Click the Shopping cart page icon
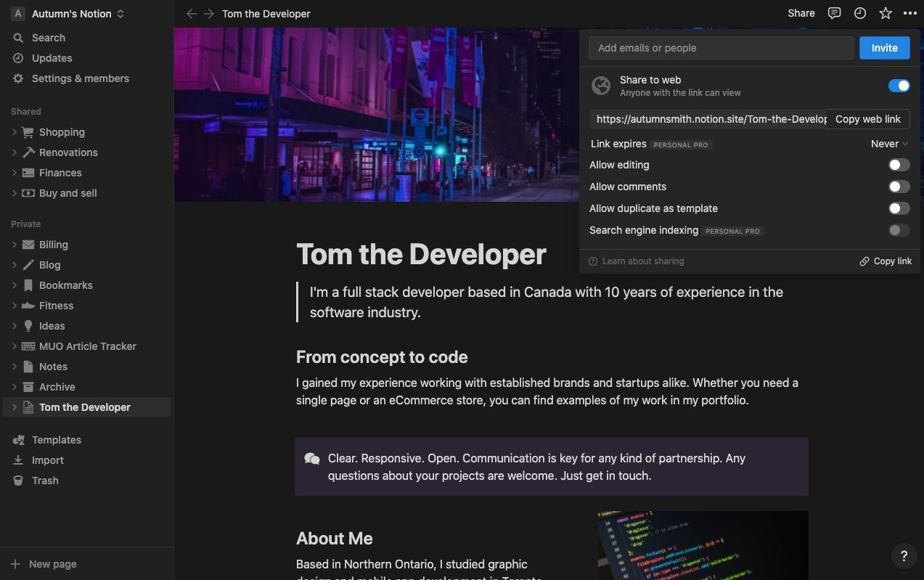Image resolution: width=924 pixels, height=580 pixels. tap(28, 132)
